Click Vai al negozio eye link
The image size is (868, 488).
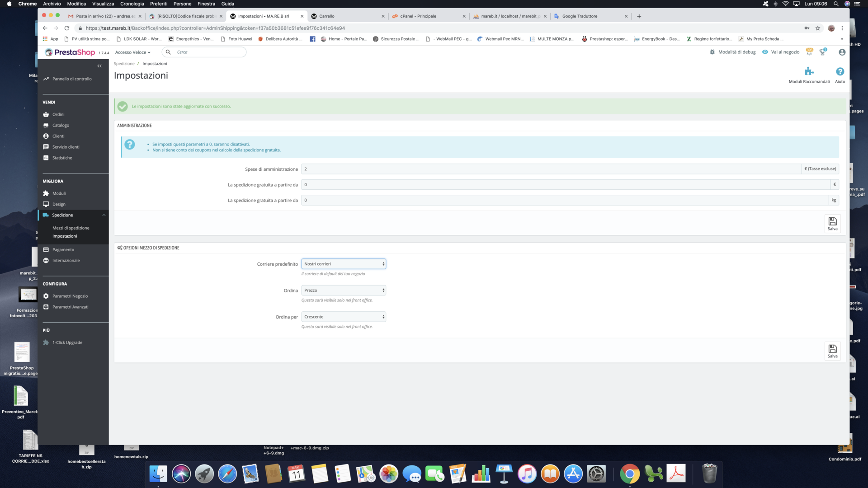pos(781,52)
